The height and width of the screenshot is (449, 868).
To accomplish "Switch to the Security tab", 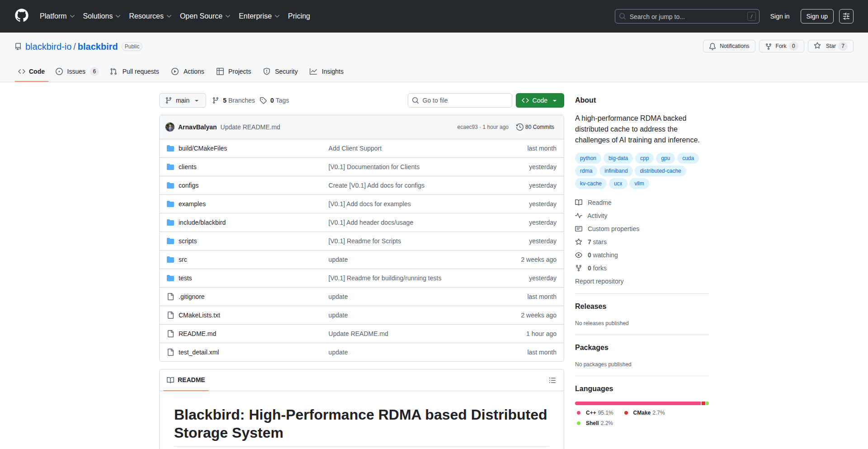I will point(280,71).
